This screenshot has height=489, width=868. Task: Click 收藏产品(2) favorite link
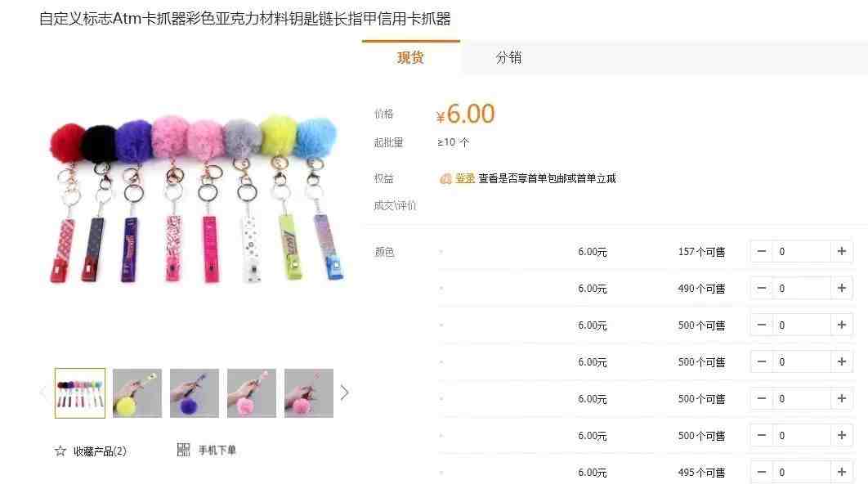tap(100, 451)
